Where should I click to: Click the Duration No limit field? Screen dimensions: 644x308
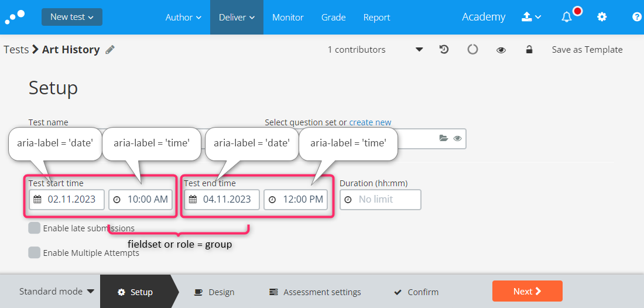tap(381, 200)
